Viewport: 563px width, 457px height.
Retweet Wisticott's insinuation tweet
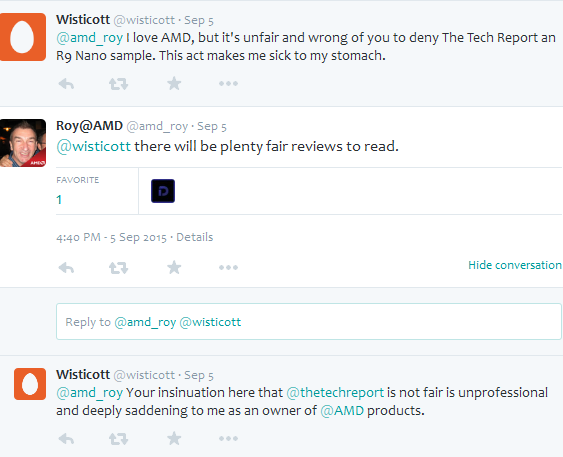[x=118, y=439]
